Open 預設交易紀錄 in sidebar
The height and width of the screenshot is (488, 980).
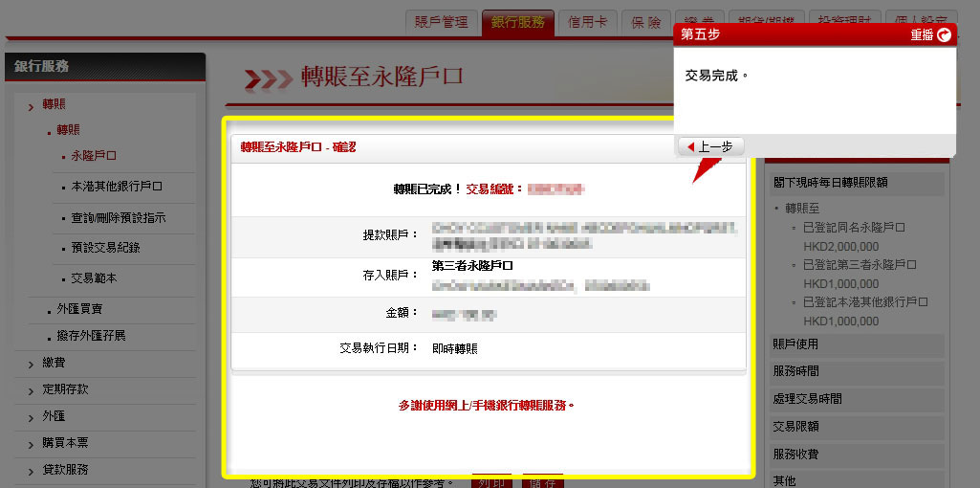coord(105,248)
